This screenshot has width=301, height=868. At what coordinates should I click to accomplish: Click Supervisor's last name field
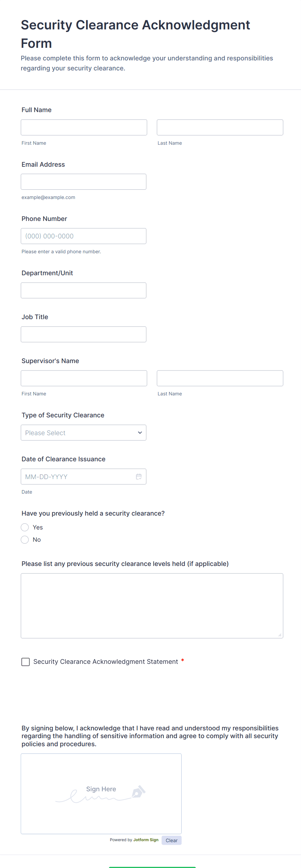pos(220,378)
